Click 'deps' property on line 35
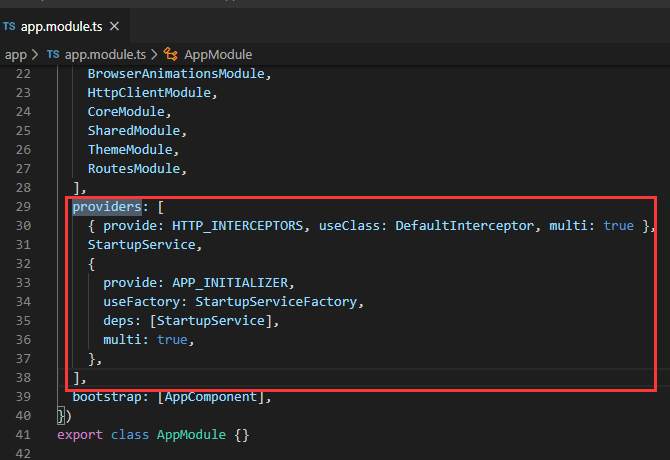Viewport: 670px width, 460px height. [x=118, y=321]
